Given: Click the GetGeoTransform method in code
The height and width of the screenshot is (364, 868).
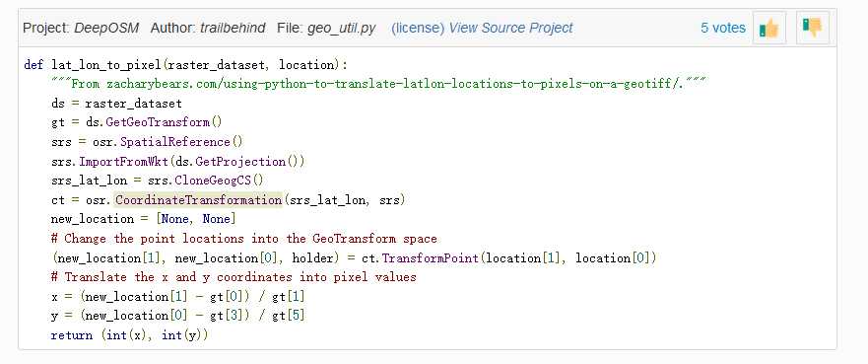Looking at the screenshot, I should tap(158, 122).
